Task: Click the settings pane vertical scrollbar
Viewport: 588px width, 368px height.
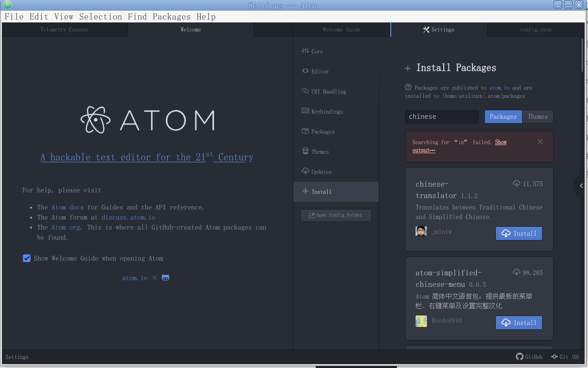Action: 582,55
